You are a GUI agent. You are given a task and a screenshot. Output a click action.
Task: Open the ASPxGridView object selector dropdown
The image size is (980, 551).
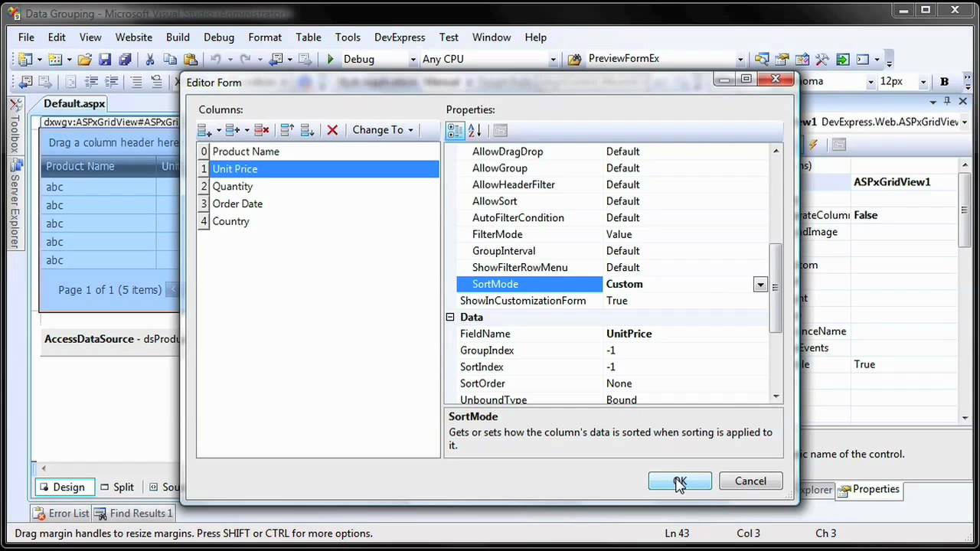(964, 122)
